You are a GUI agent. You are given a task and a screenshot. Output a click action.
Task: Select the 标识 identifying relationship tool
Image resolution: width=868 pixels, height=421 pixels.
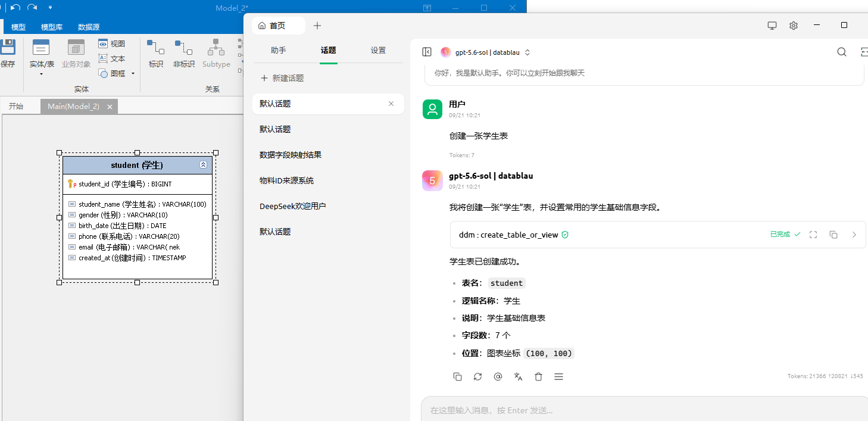click(x=156, y=54)
